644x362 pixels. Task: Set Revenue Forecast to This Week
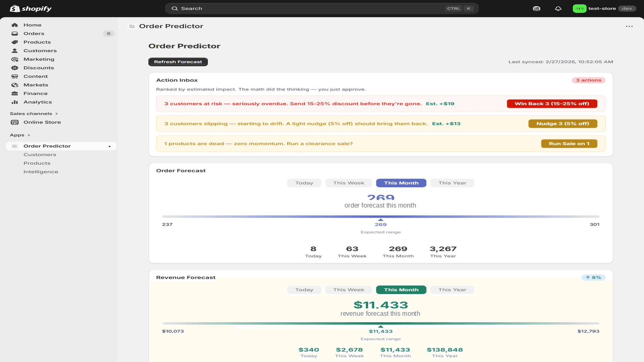pos(349,290)
